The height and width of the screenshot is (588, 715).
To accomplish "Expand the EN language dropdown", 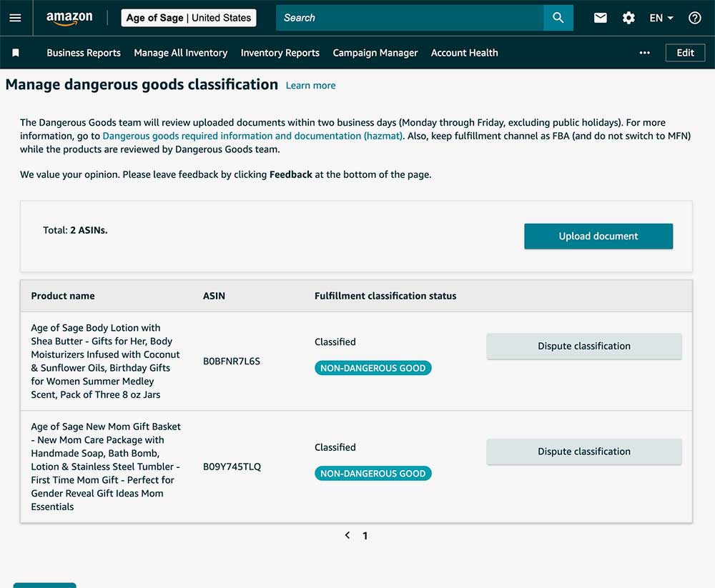I will 661,18.
